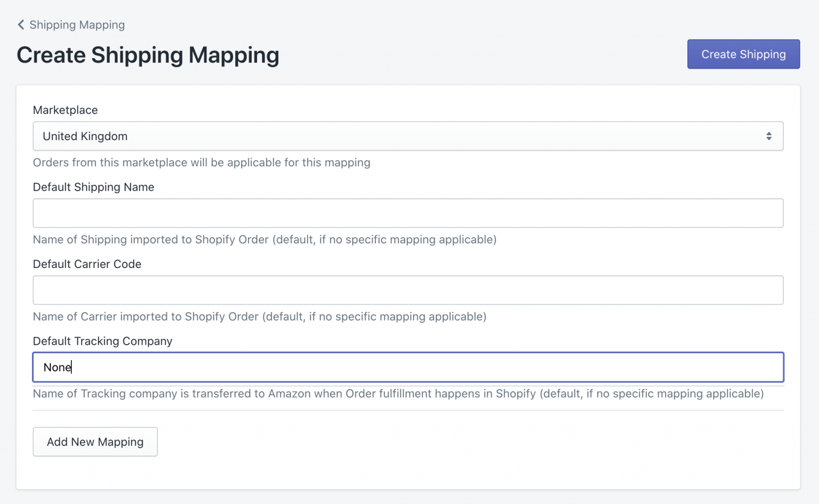The width and height of the screenshot is (819, 504).
Task: Place cursor in the Default Tracking Company field
Action: pyautogui.click(x=408, y=367)
